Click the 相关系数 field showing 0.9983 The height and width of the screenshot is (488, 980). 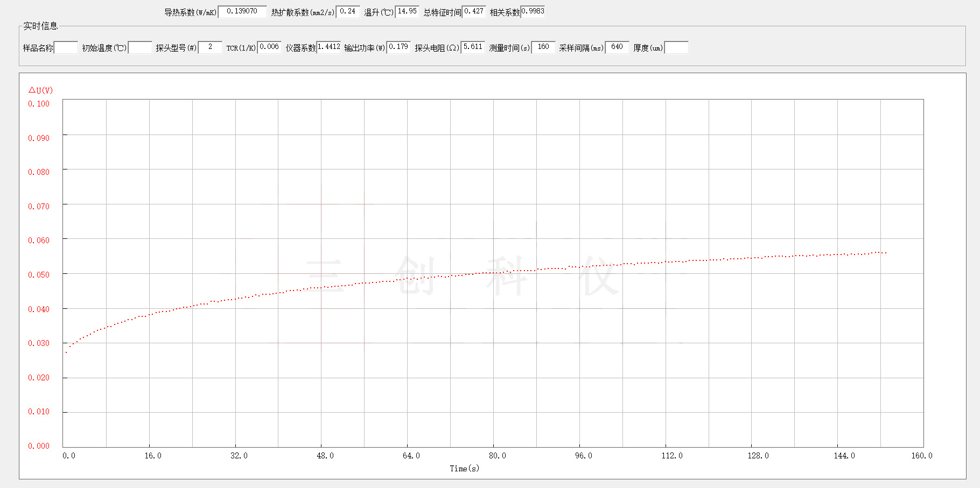533,12
